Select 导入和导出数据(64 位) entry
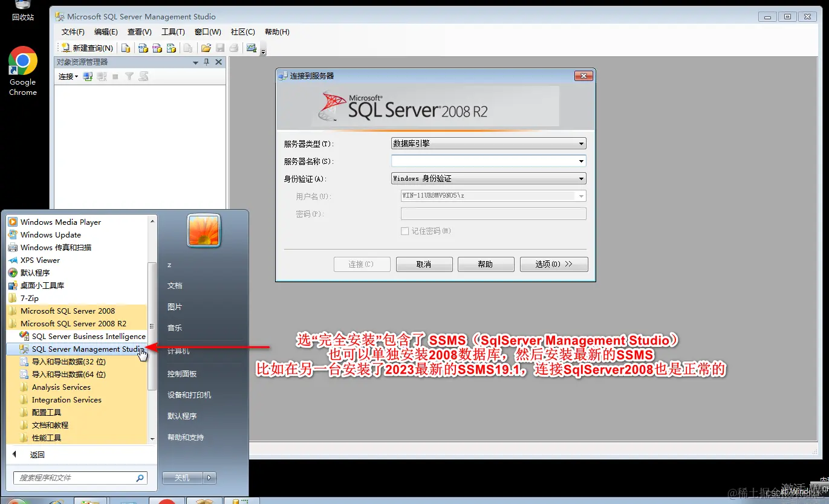The image size is (829, 504). point(76,375)
